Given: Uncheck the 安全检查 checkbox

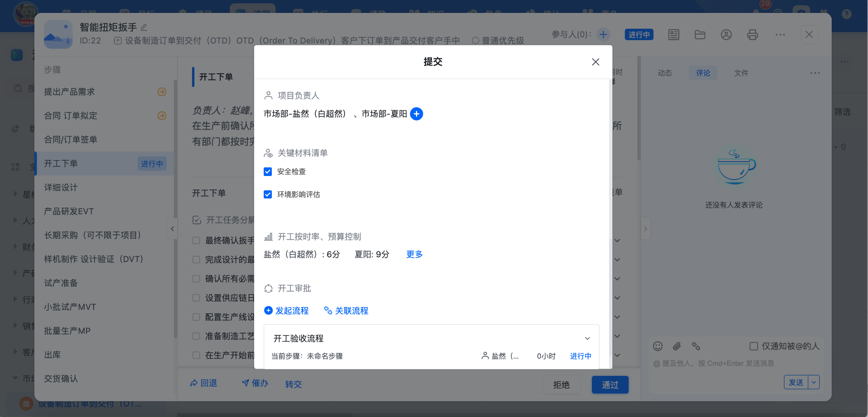Looking at the screenshot, I should point(268,172).
